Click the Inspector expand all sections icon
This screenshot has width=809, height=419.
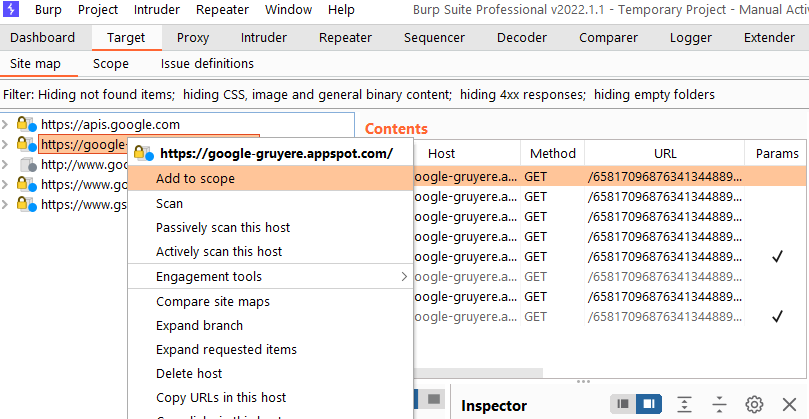(685, 404)
